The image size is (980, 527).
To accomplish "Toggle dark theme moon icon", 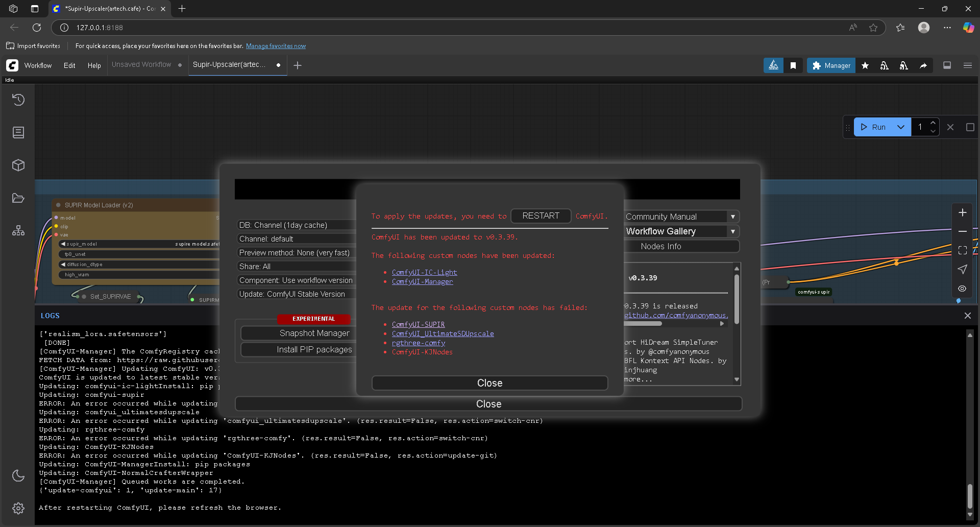I will point(18,475).
